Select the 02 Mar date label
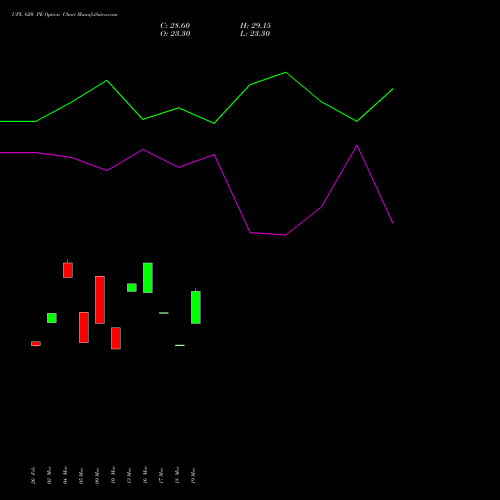This screenshot has width=500, height=500. coord(49,475)
